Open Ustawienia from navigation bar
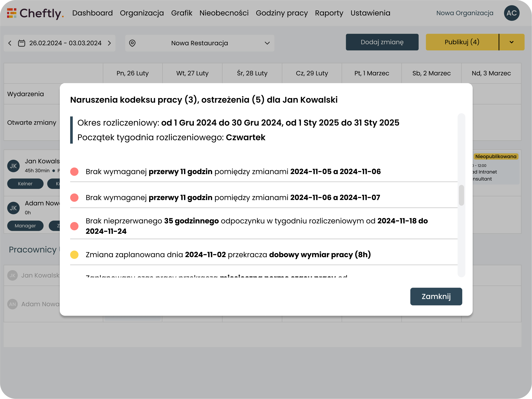The width and height of the screenshot is (532, 399). click(x=370, y=13)
